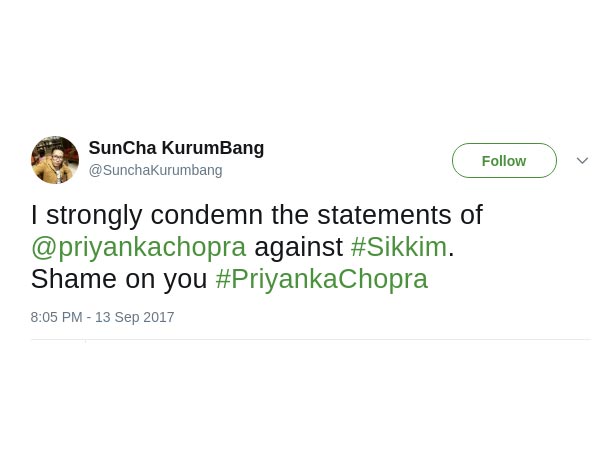
Task: Click the "13 Sep 2017" date text
Action: pos(135,317)
